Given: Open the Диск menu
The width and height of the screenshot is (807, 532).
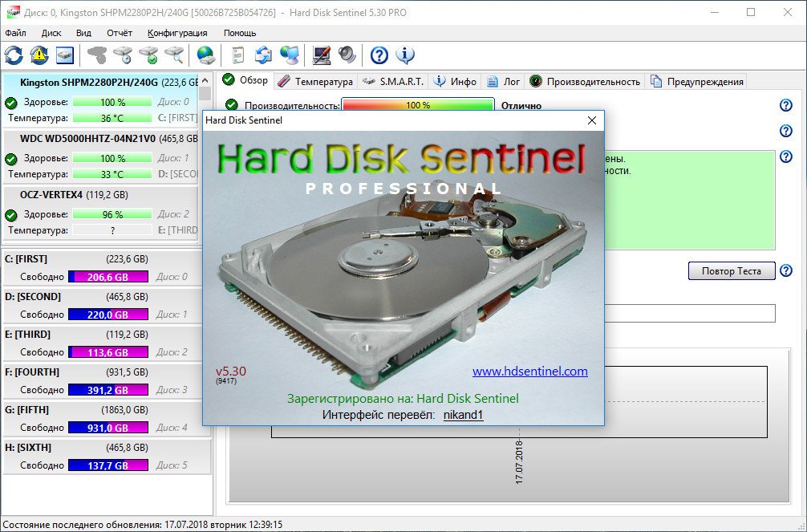Looking at the screenshot, I should coord(51,33).
